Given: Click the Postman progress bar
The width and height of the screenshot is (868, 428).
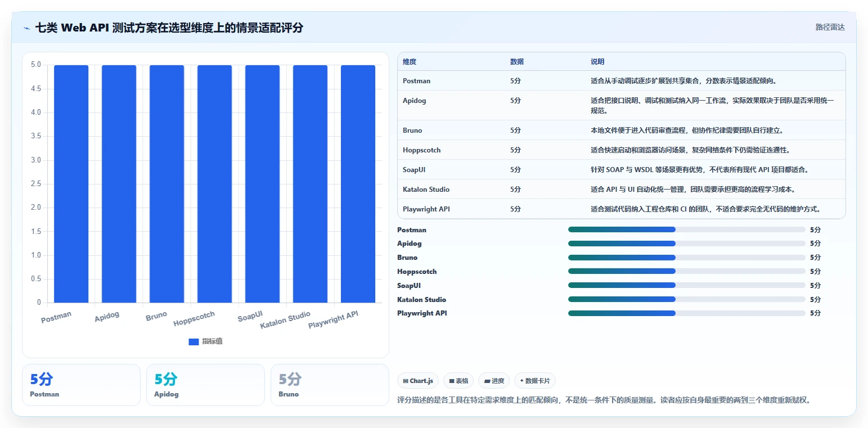Looking at the screenshot, I should [687, 229].
